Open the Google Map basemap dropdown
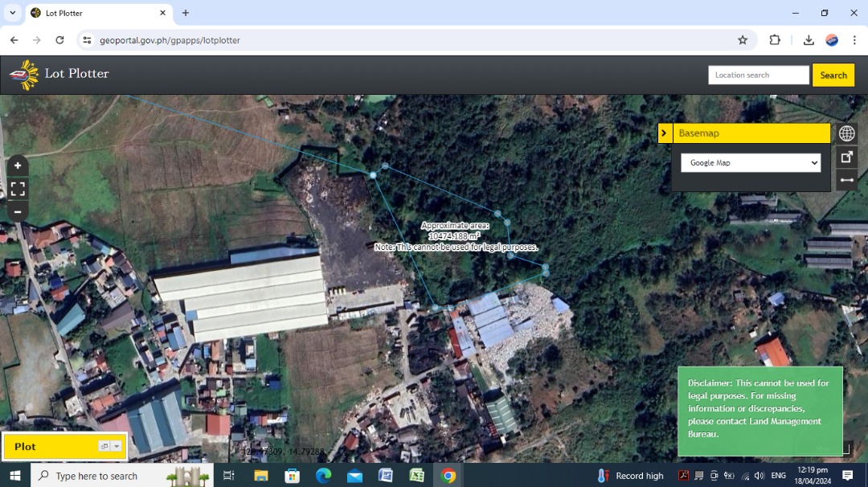Viewport: 868px width, 487px height. [x=751, y=162]
